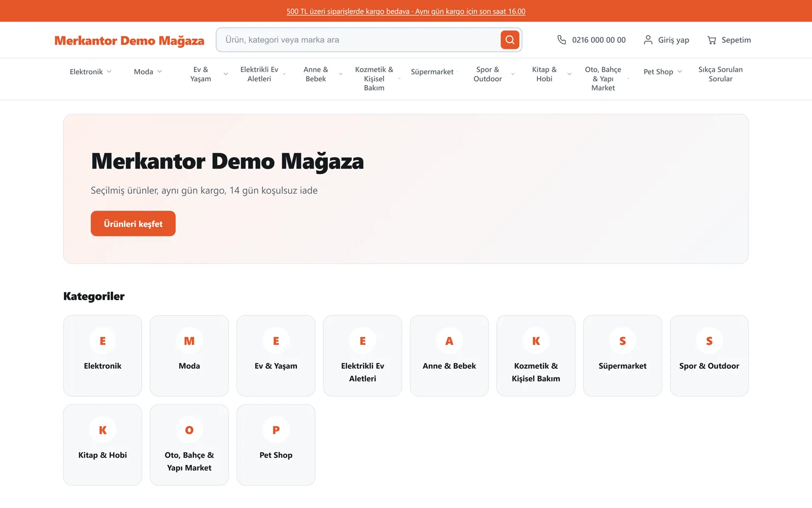
Task: Open Sıkça Sorulan Sorular nav item
Action: (x=720, y=74)
